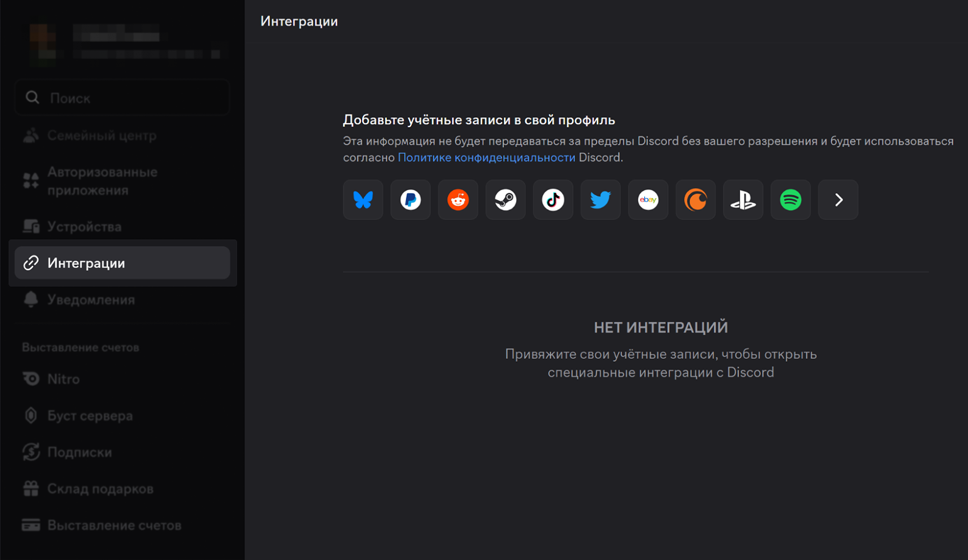
Task: Connect your TikTok account
Action: 553,200
